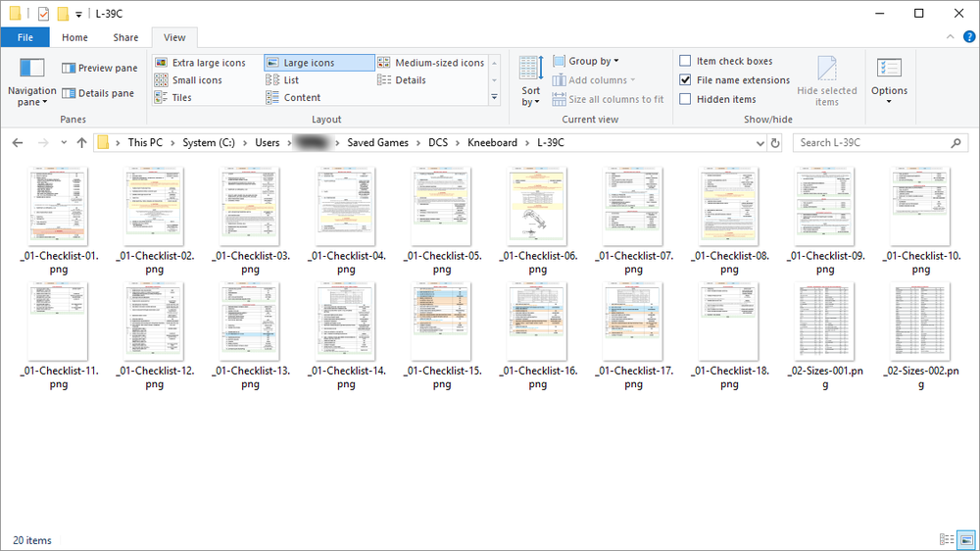The image size is (980, 551).
Task: Select List layout
Action: pyautogui.click(x=282, y=80)
